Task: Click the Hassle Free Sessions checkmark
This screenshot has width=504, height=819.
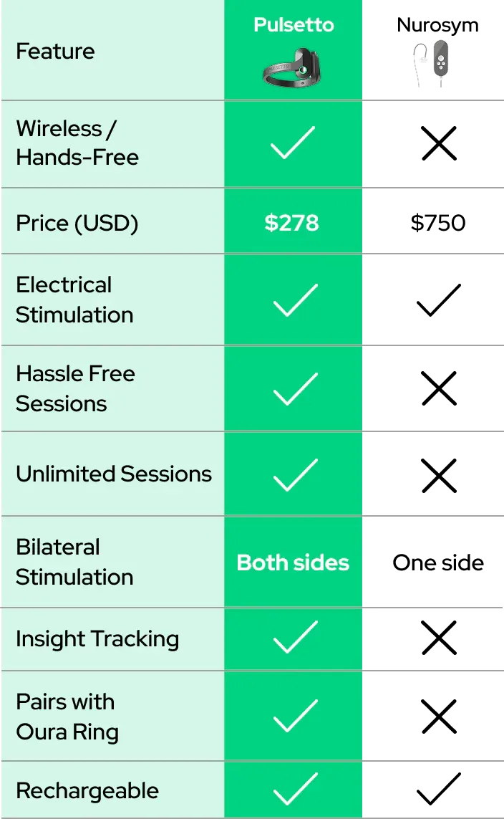Action: [294, 388]
